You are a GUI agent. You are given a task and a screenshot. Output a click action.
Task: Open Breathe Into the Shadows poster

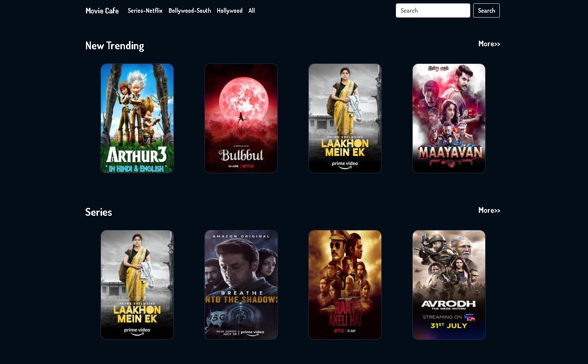tap(241, 285)
